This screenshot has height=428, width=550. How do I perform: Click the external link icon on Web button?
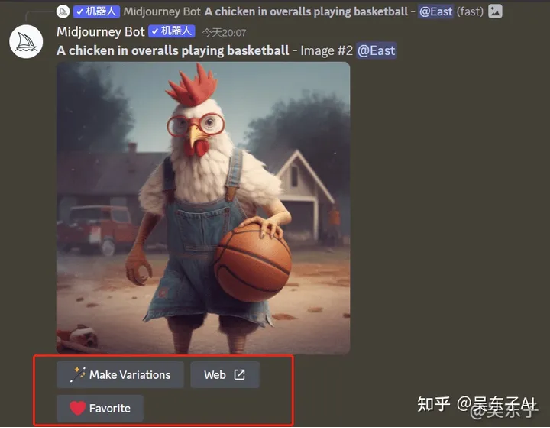[x=240, y=374]
